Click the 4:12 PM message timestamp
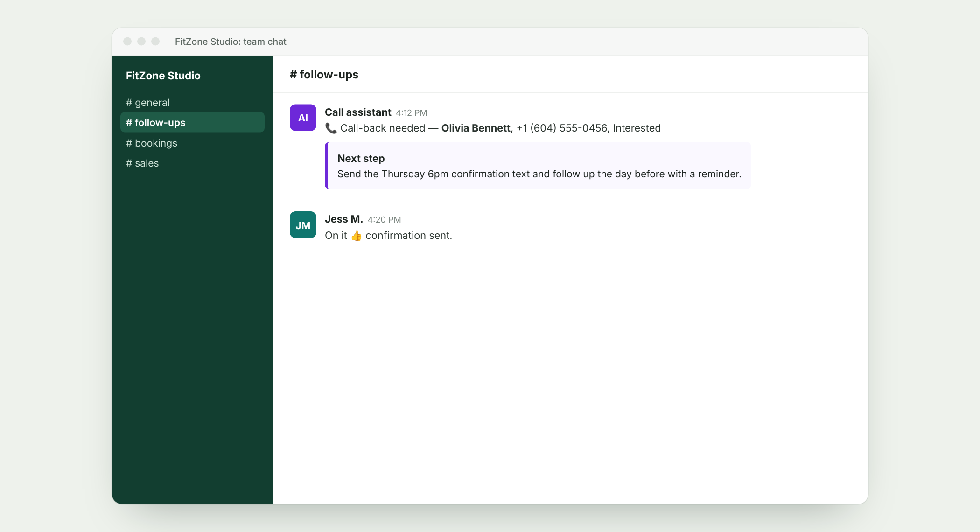 412,113
